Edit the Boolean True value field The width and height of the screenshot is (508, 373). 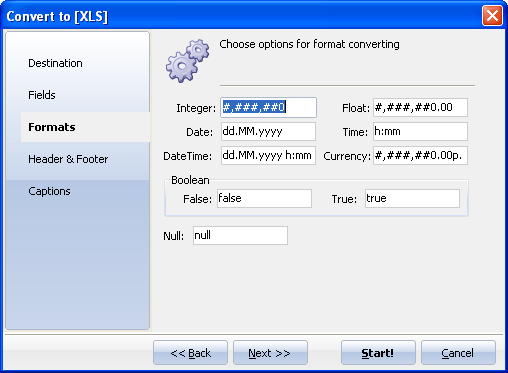[412, 198]
